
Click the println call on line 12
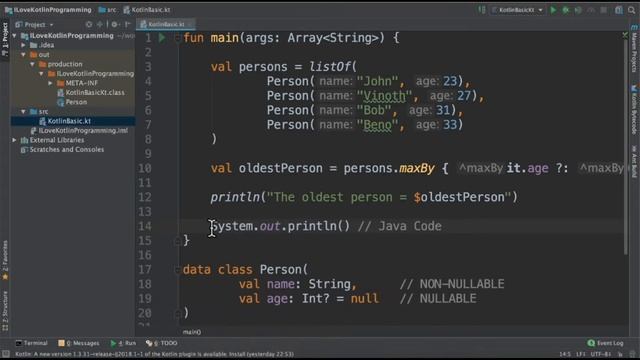pos(235,197)
